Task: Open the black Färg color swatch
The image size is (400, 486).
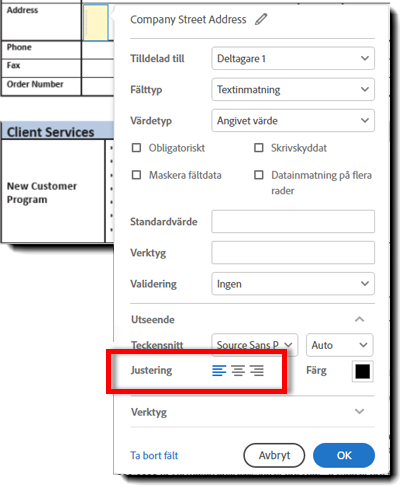Action: [x=363, y=371]
